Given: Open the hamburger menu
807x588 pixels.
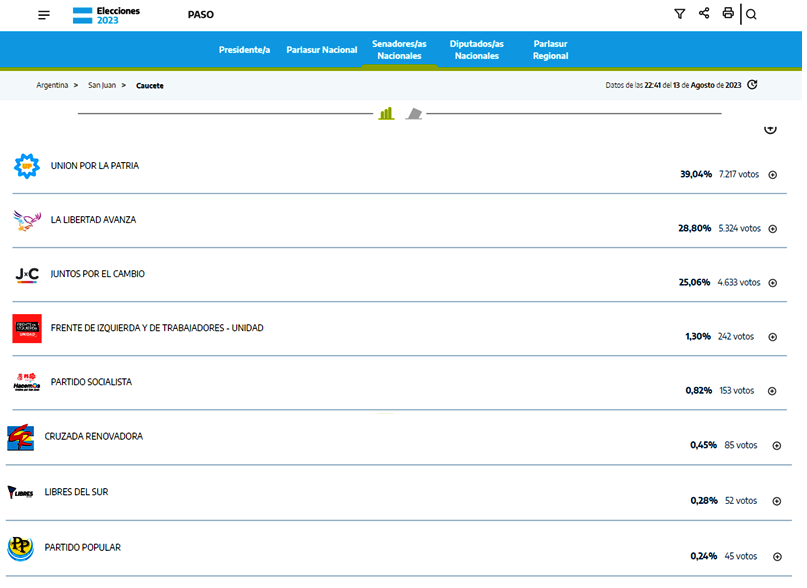Looking at the screenshot, I should (44, 15).
